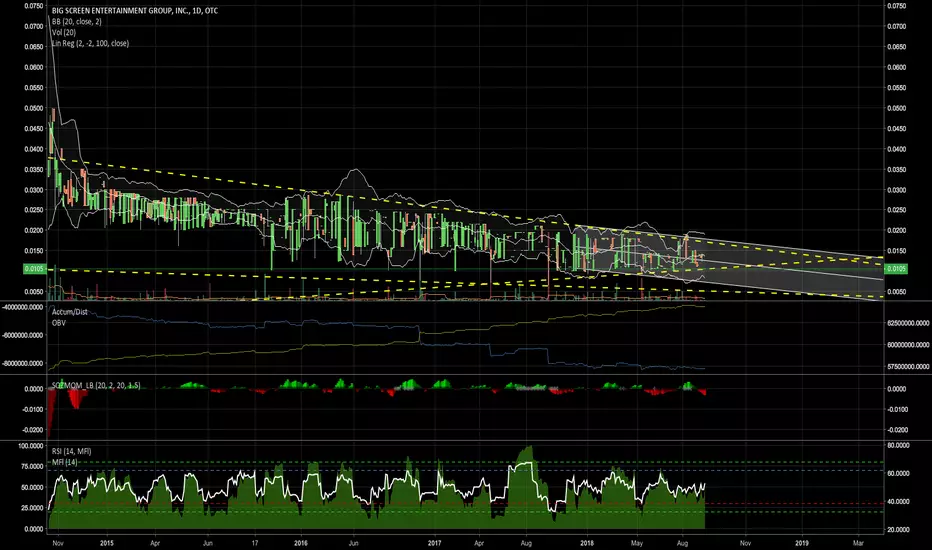Click the 62500000.0000 OBV axis value
This screenshot has width=932, height=550.
pyautogui.click(x=908, y=323)
